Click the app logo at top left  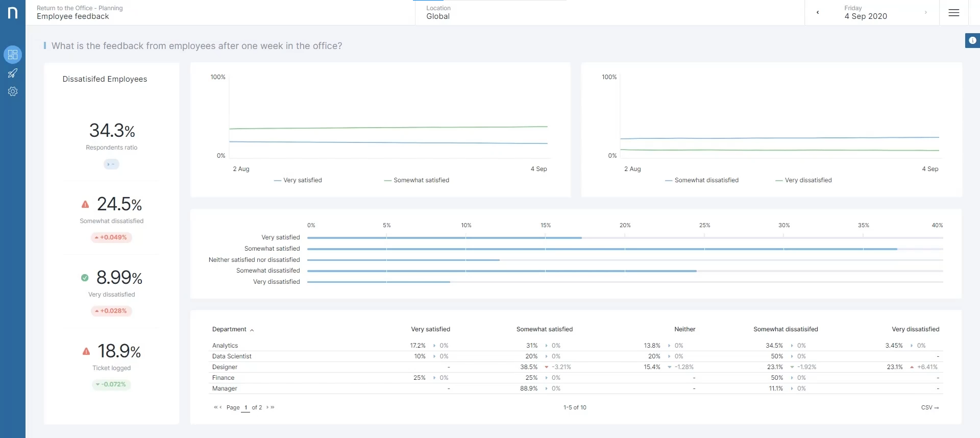click(x=13, y=13)
